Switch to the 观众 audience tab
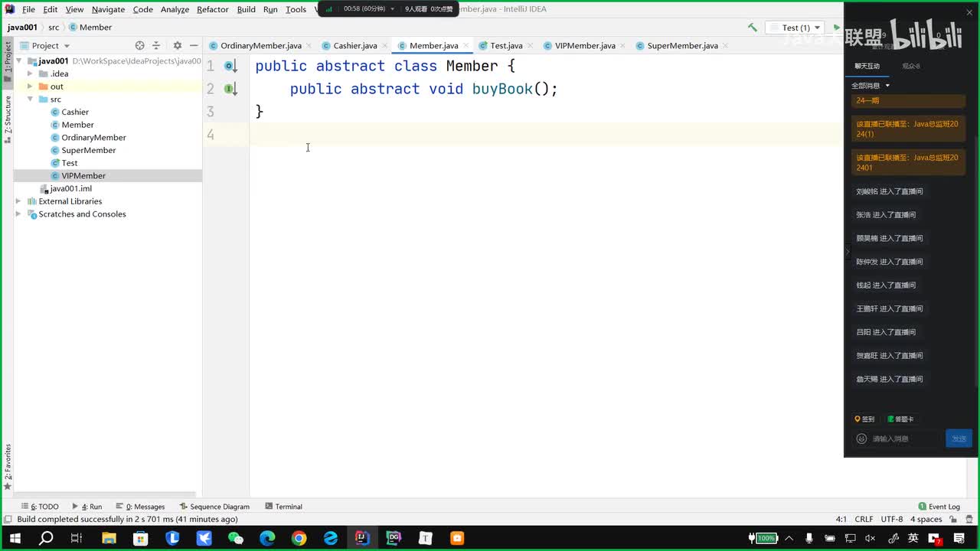This screenshot has width=980, height=551. [x=911, y=67]
